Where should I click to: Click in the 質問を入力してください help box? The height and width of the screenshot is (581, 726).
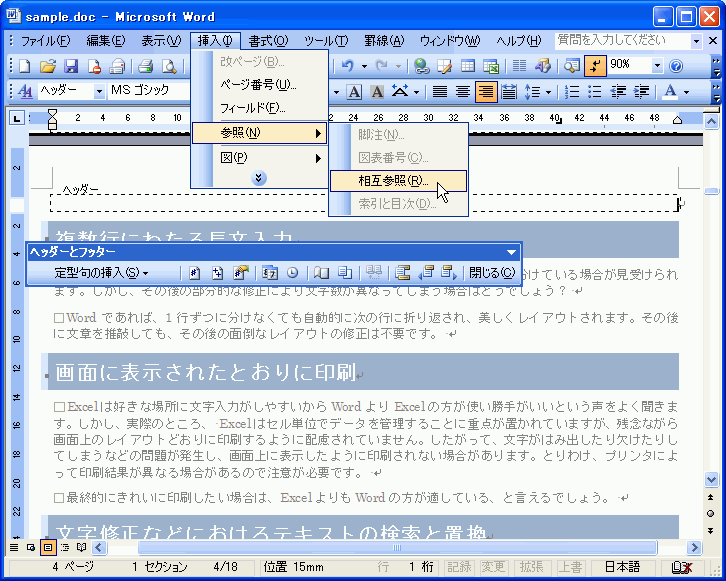click(622, 42)
